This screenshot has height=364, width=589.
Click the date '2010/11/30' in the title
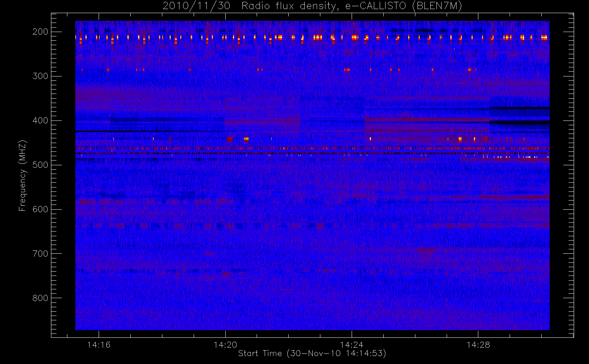point(196,6)
